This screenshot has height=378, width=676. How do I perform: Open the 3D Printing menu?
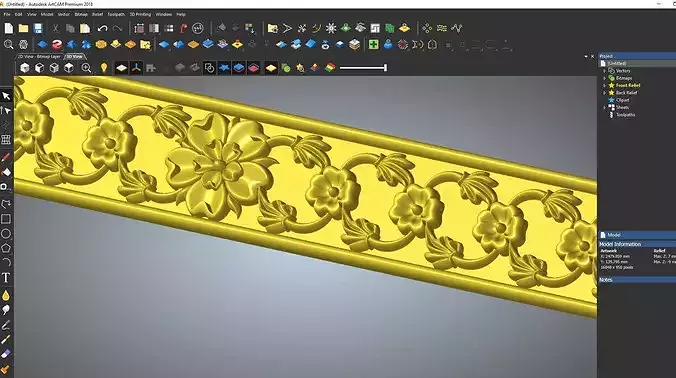pyautogui.click(x=141, y=14)
